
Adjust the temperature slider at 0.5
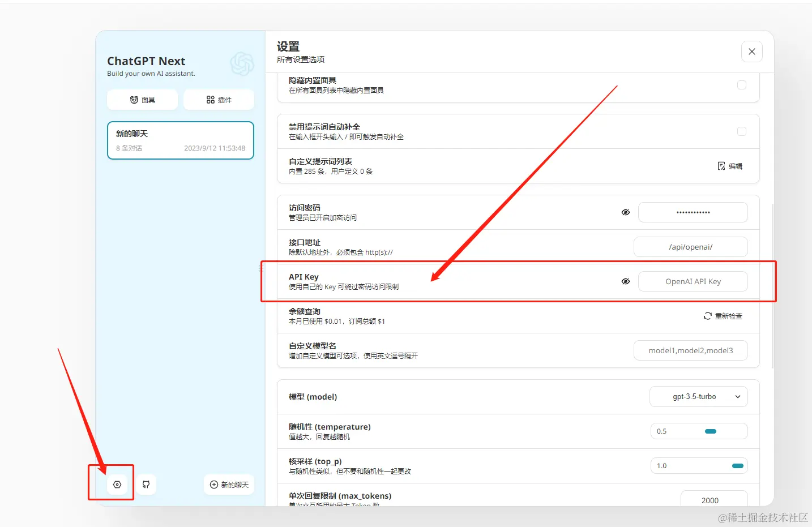[699, 431]
